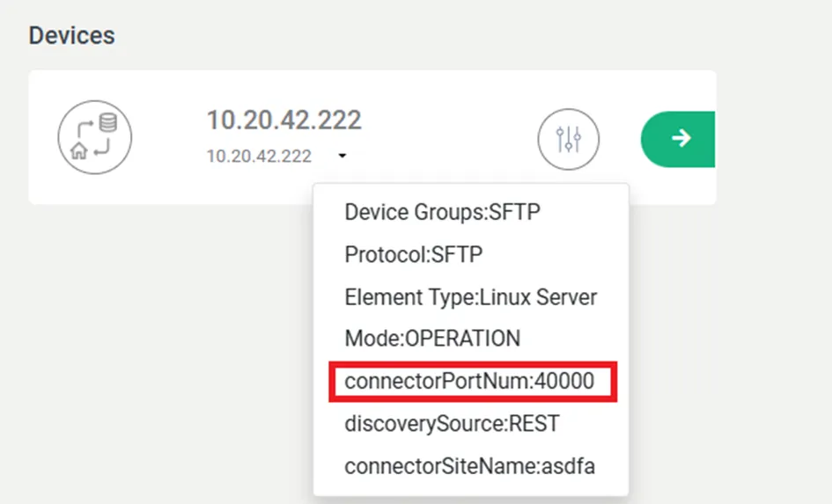
Task: Click the large 10.20.42.222 device title
Action: pos(283,120)
